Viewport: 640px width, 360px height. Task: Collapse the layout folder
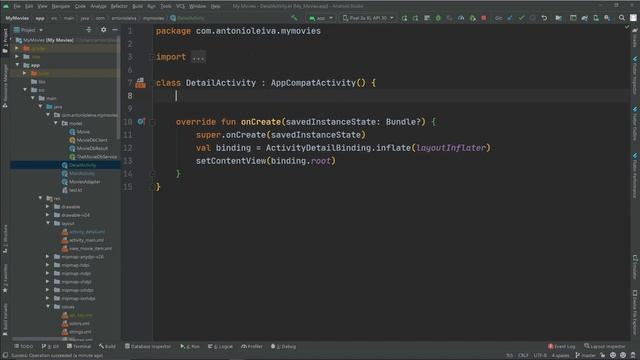tap(48, 223)
